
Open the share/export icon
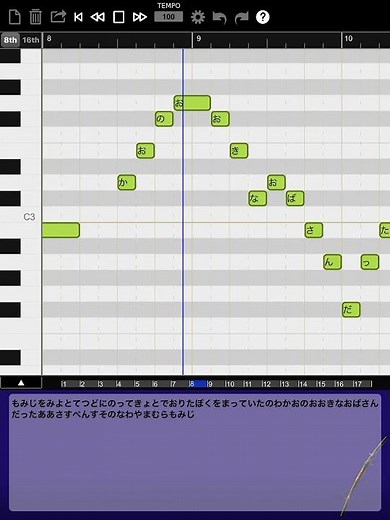(58, 17)
